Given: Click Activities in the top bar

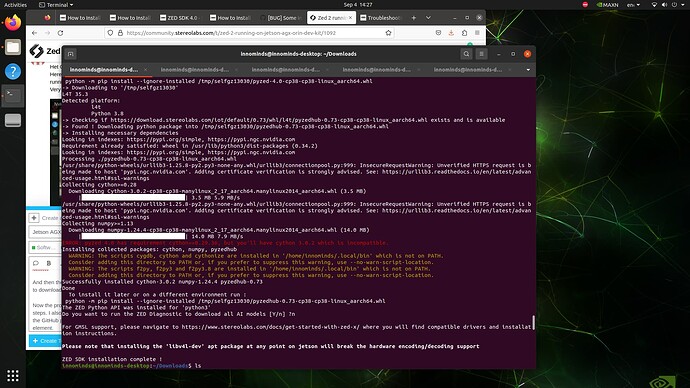Looking at the screenshot, I should click(15, 5).
